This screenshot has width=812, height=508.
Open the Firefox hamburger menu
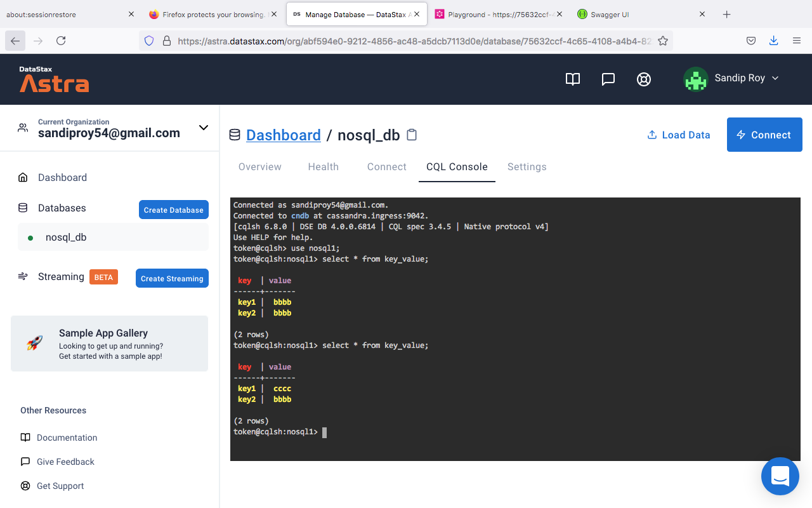[796, 40]
